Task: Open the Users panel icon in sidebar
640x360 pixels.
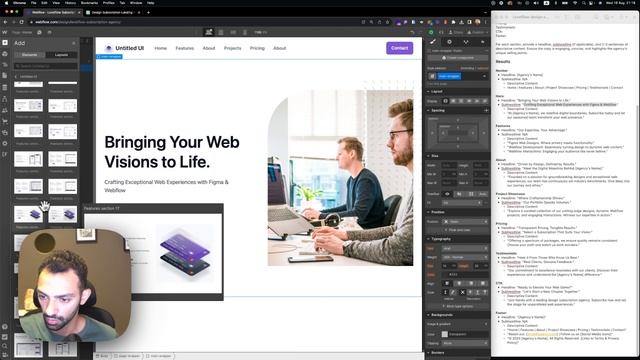Action: tap(5, 110)
